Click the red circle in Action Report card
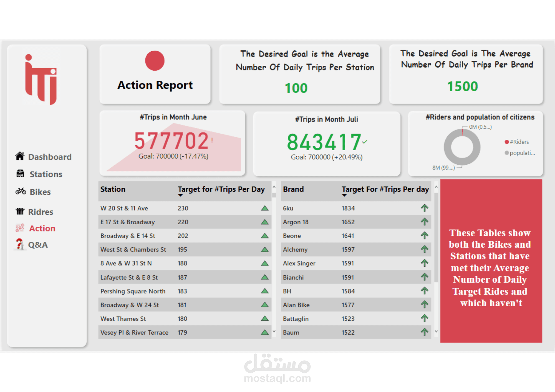555x392 pixels. [x=155, y=61]
